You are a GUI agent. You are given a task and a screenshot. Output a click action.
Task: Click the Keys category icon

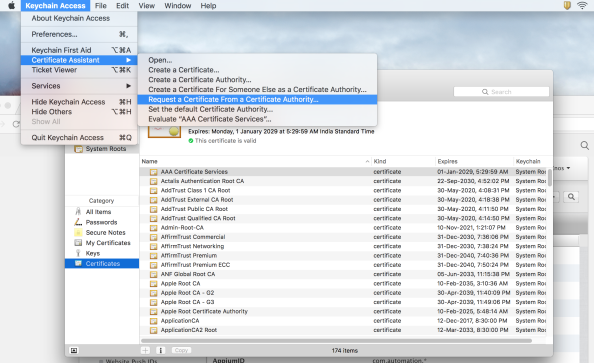(78, 253)
